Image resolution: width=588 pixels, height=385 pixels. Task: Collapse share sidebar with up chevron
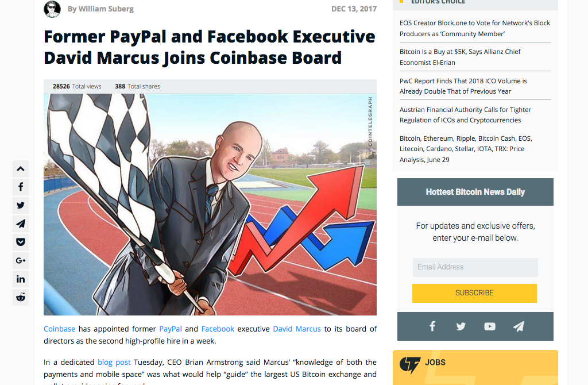21,169
